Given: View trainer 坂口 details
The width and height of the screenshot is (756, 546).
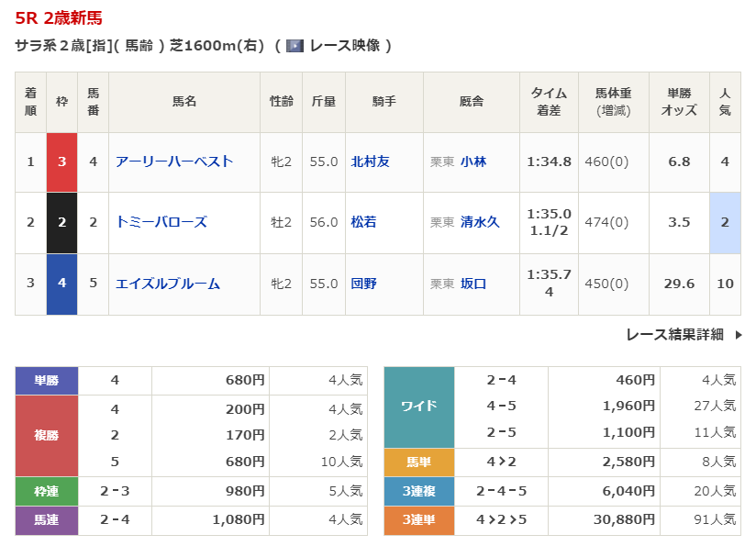Looking at the screenshot, I should click(473, 284).
